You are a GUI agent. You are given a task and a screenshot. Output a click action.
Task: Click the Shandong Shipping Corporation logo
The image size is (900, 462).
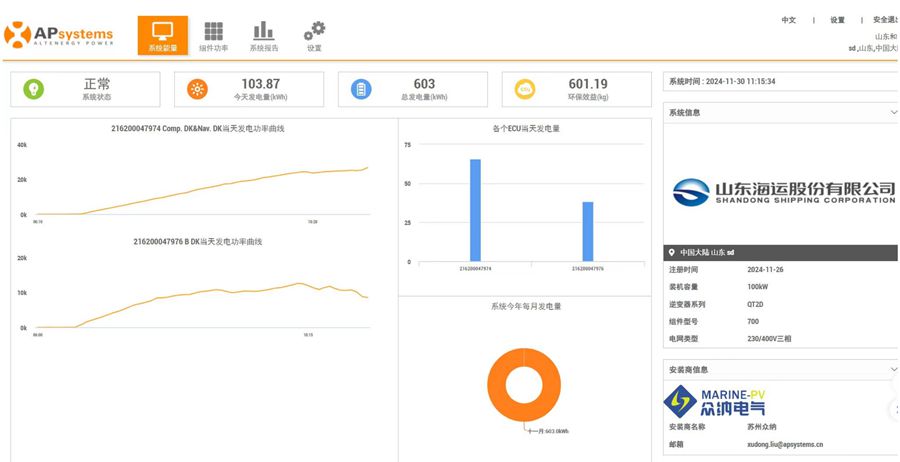pos(783,191)
